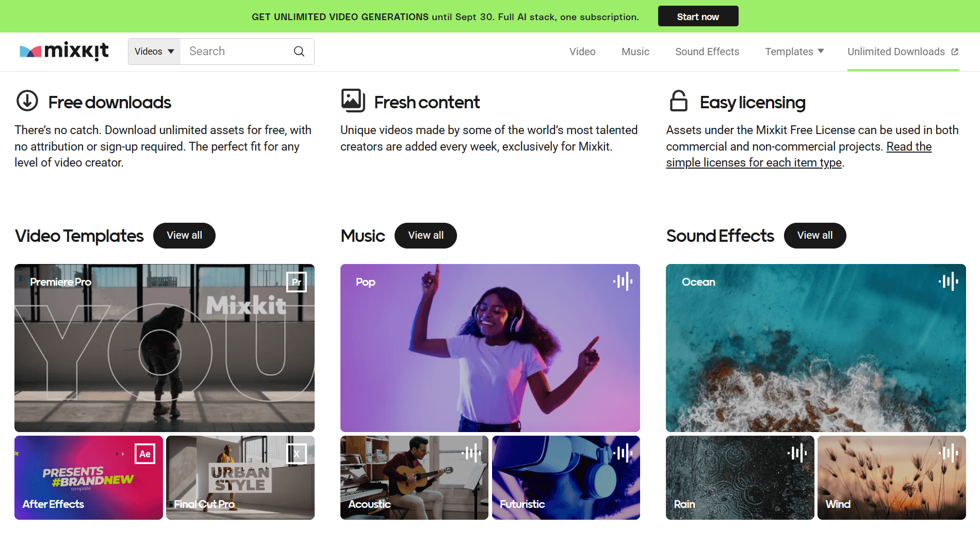Click the search magnifier icon
The width and height of the screenshot is (980, 545).
pos(299,51)
